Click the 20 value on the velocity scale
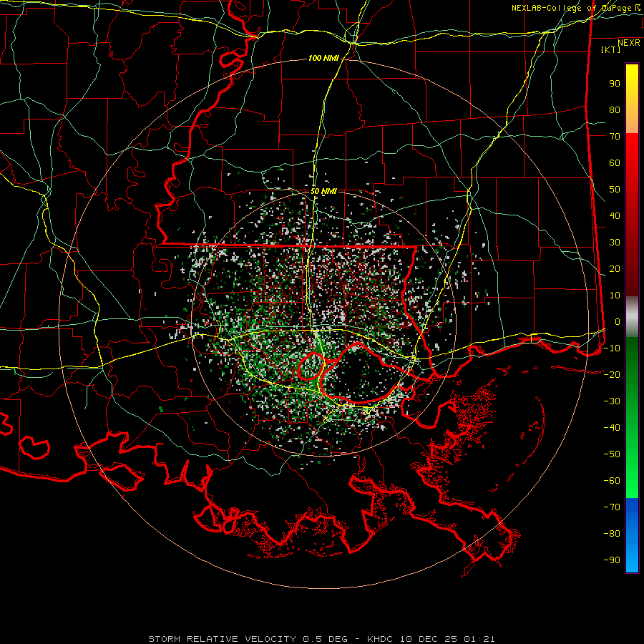Screen dimensions: 644x644 click(615, 269)
